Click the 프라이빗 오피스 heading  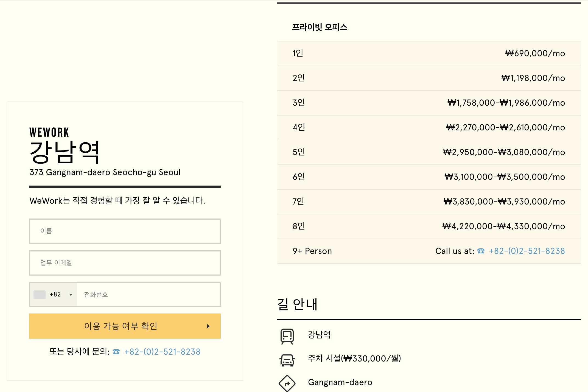[320, 27]
